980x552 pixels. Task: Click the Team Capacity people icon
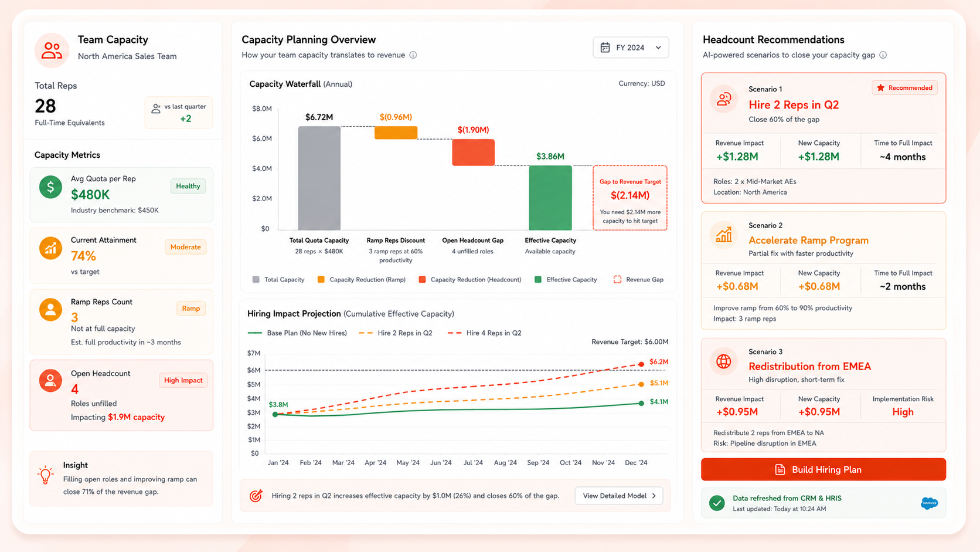click(52, 50)
